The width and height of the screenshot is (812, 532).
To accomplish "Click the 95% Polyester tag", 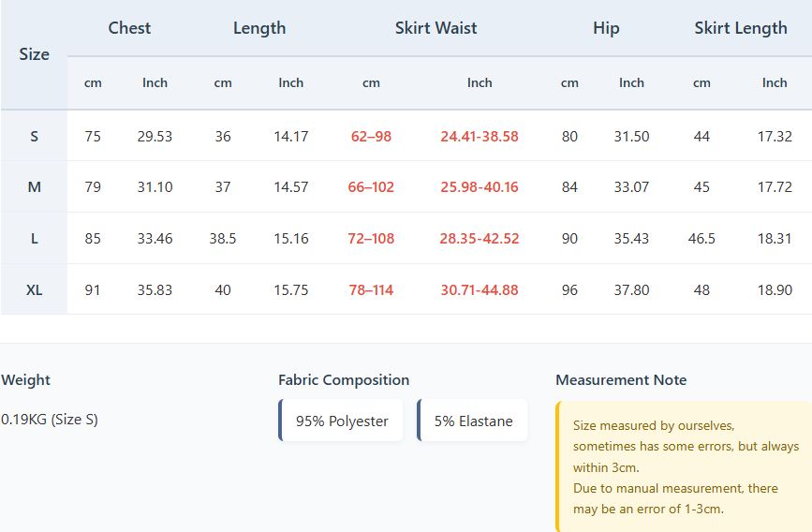I will click(x=342, y=421).
